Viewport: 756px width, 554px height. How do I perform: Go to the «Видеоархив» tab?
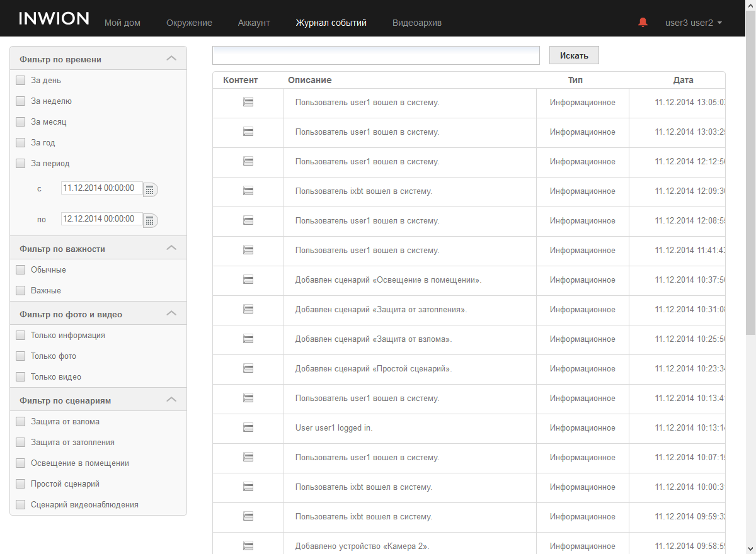click(416, 23)
